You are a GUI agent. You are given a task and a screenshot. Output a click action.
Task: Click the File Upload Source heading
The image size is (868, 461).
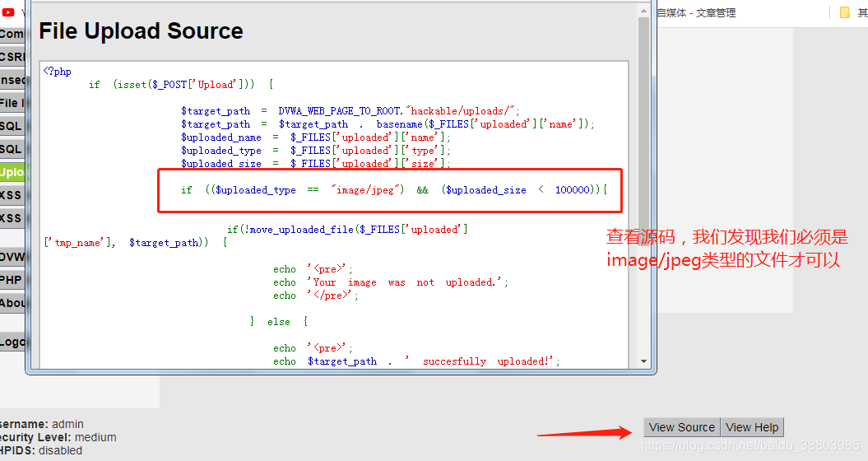(141, 31)
